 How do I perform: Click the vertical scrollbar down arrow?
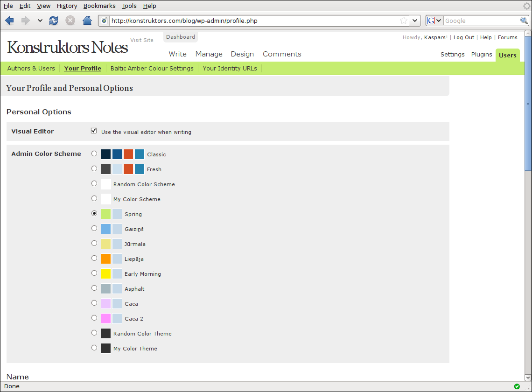tap(528, 378)
